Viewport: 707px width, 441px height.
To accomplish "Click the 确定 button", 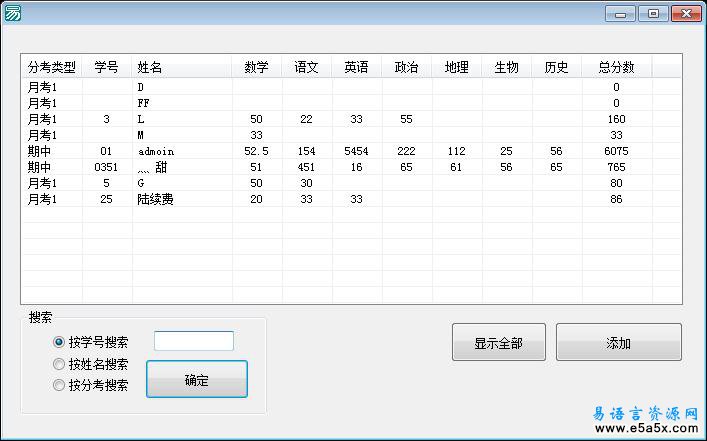I will click(x=197, y=379).
